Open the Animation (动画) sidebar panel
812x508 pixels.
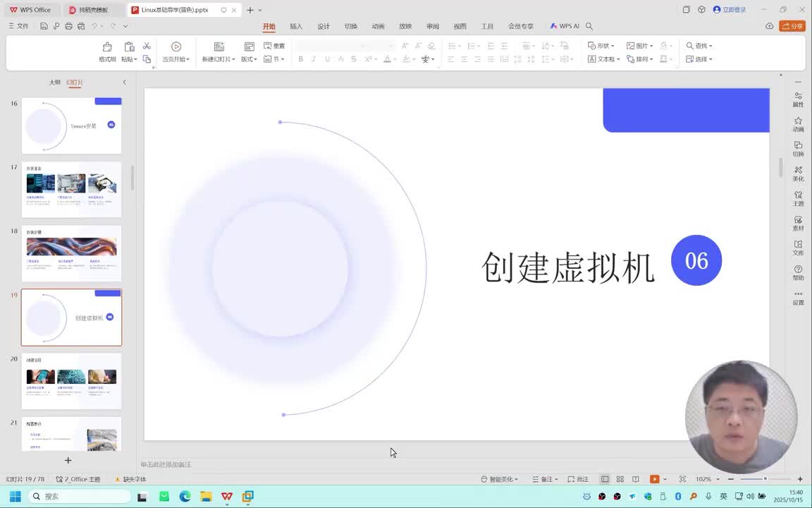click(x=798, y=124)
